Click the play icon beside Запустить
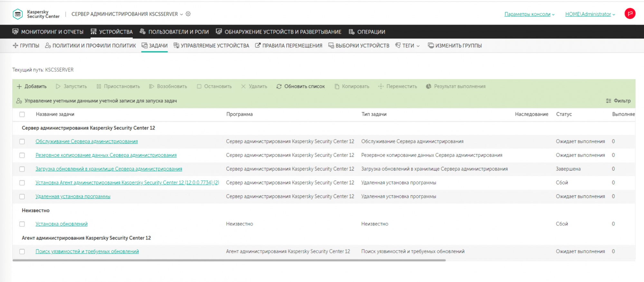Viewport: 644px width, 282px height. pyautogui.click(x=58, y=86)
